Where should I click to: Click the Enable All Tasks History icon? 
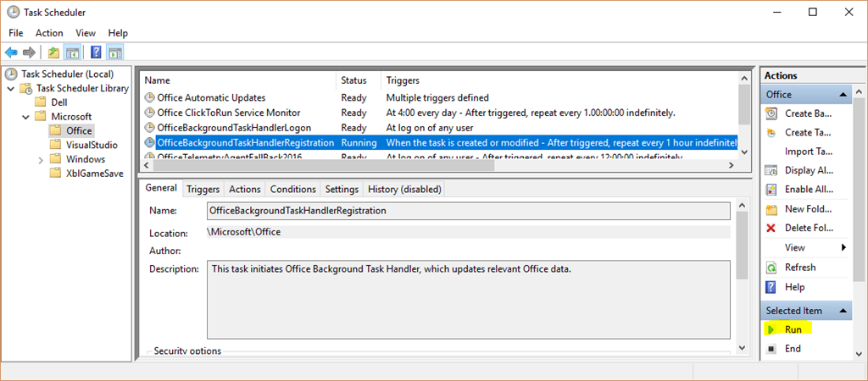pyautogui.click(x=771, y=190)
